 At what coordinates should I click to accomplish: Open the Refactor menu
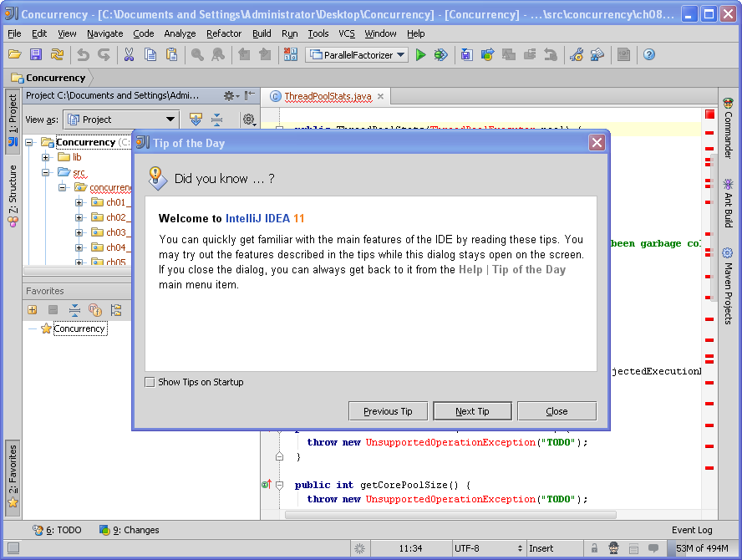pos(224,33)
